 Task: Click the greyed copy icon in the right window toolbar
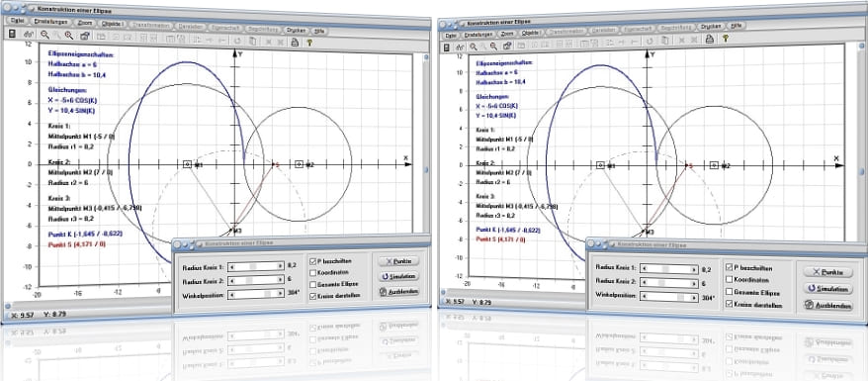point(664,40)
